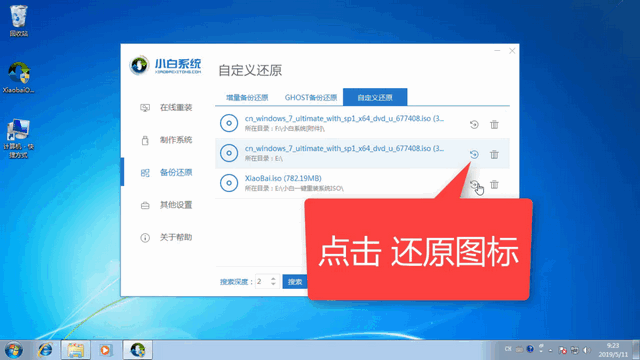Open Windows Media Player from taskbar

[x=105, y=350]
